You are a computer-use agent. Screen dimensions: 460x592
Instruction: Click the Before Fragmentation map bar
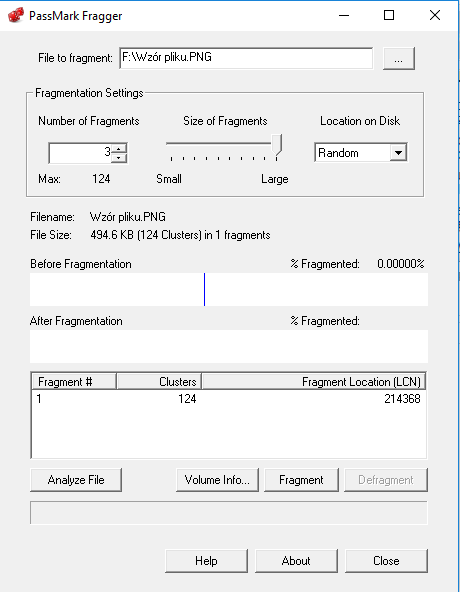229,290
